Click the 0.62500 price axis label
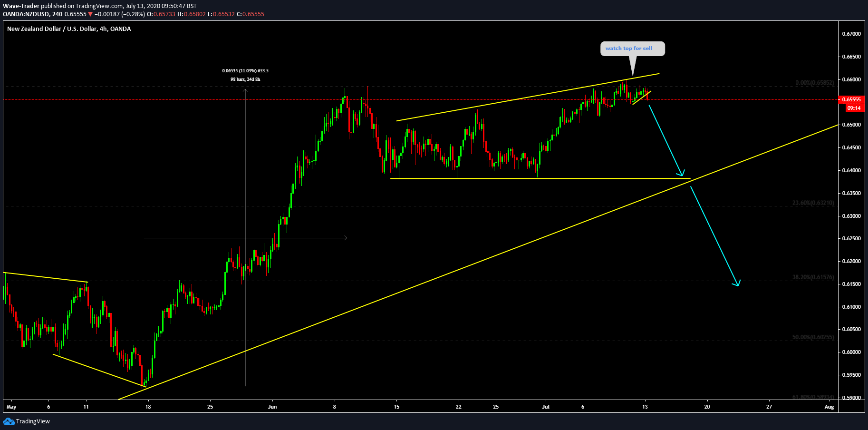The height and width of the screenshot is (430, 868). pyautogui.click(x=851, y=238)
